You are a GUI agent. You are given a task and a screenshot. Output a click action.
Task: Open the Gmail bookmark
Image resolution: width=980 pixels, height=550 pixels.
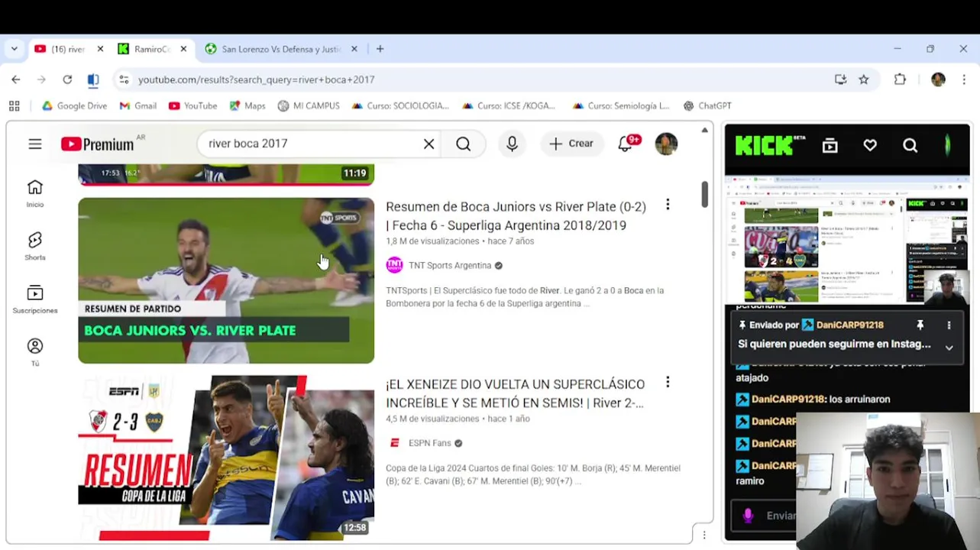click(138, 106)
